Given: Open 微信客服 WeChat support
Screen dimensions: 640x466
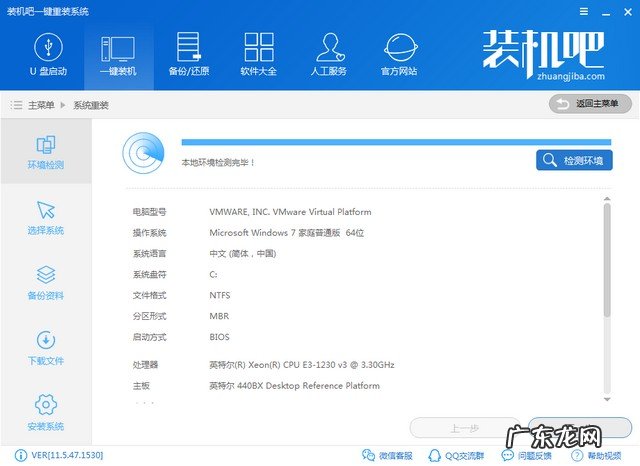Looking at the screenshot, I should (x=387, y=455).
